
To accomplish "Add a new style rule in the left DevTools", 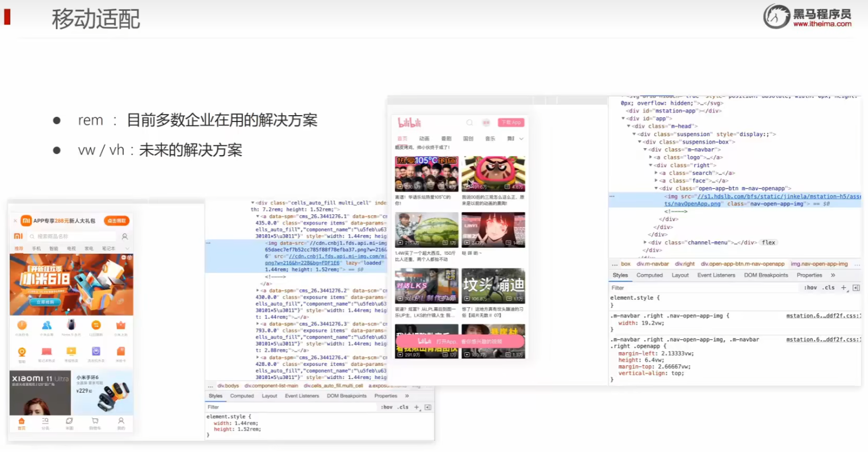I will pos(416,407).
